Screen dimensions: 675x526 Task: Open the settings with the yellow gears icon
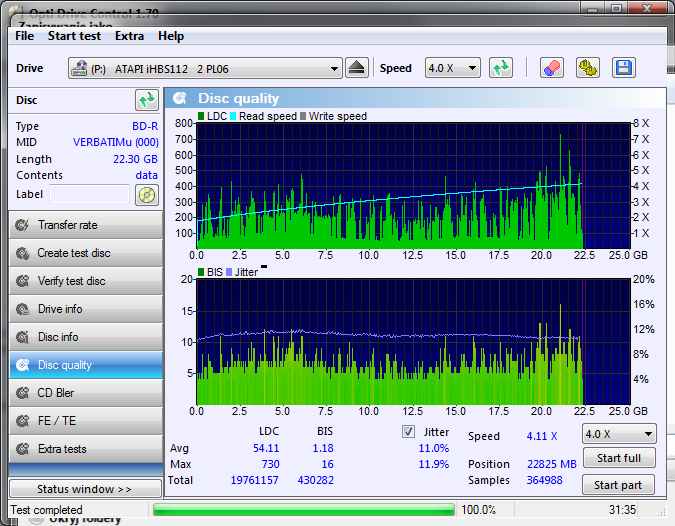pyautogui.click(x=588, y=68)
